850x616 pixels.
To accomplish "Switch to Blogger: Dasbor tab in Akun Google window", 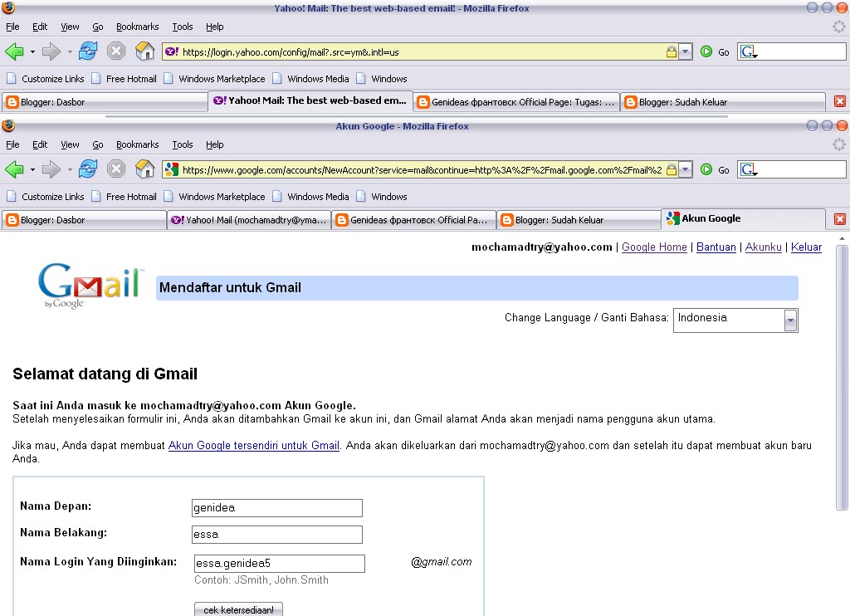I will (x=84, y=220).
